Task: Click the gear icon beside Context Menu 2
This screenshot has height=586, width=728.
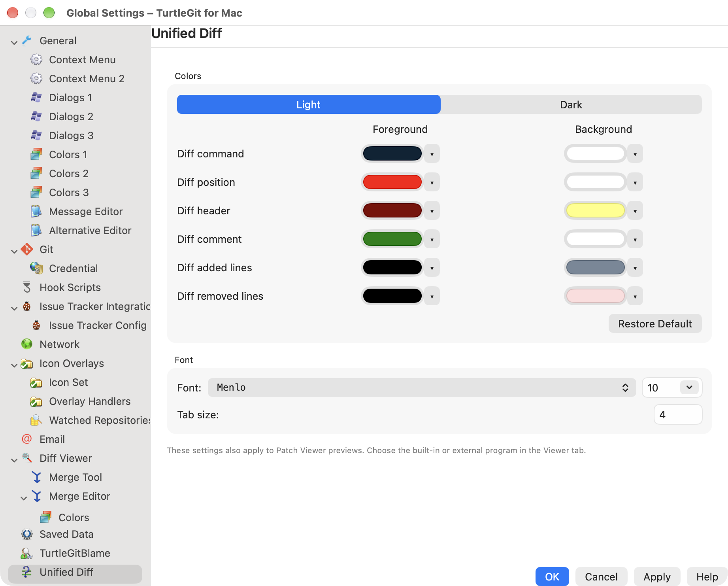Action: point(36,78)
